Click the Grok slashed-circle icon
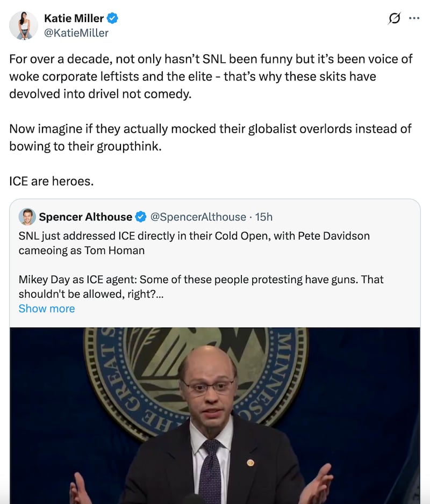The height and width of the screenshot is (504, 430). 394,19
